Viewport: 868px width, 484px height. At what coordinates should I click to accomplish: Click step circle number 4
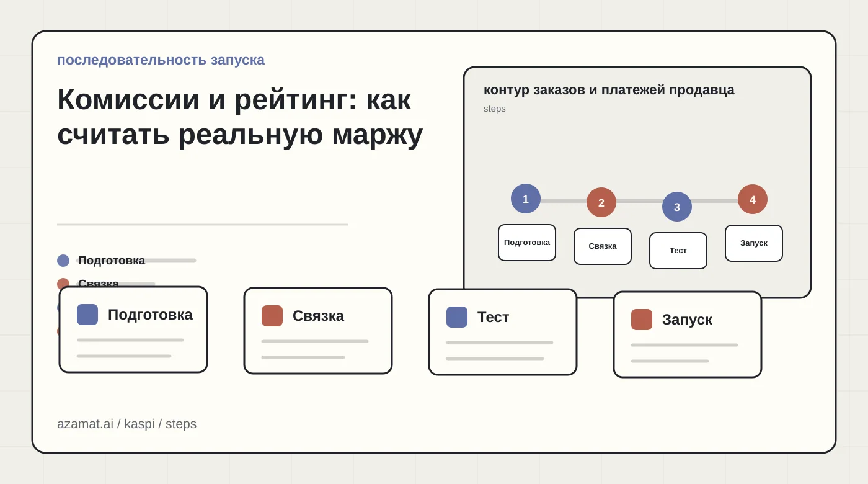tap(753, 199)
